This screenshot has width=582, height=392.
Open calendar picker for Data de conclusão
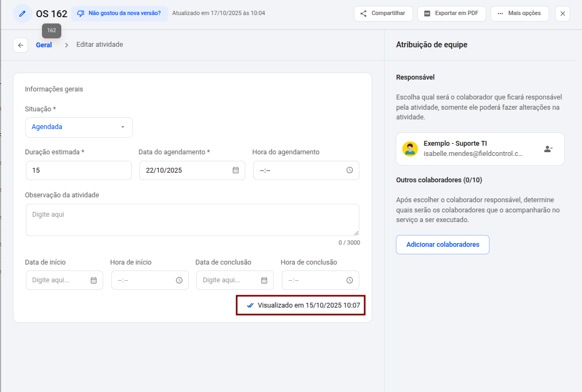coord(264,280)
